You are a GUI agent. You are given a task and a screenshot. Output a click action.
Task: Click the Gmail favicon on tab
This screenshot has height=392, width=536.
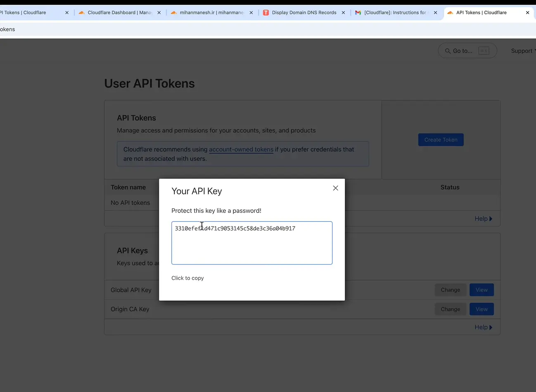pos(358,13)
